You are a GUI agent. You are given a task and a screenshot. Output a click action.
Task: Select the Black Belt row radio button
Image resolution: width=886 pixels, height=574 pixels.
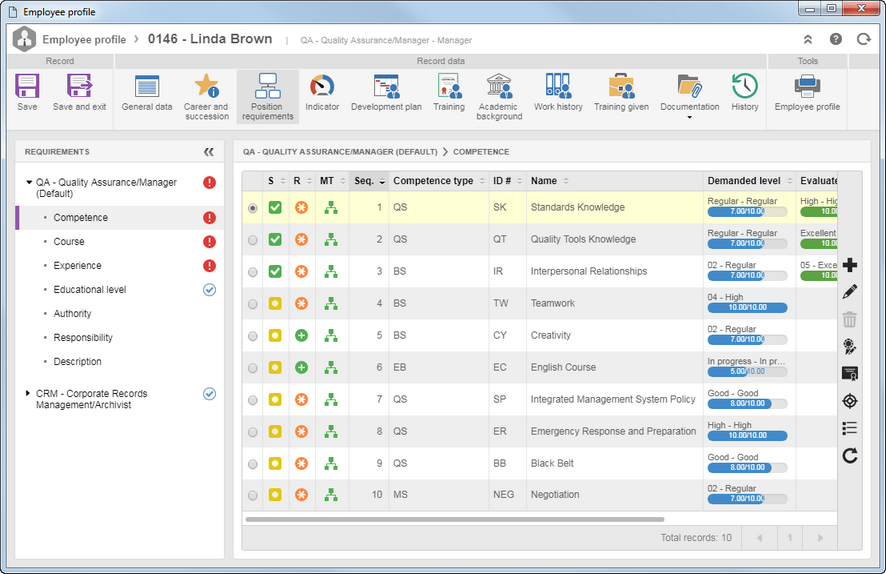[x=253, y=464]
